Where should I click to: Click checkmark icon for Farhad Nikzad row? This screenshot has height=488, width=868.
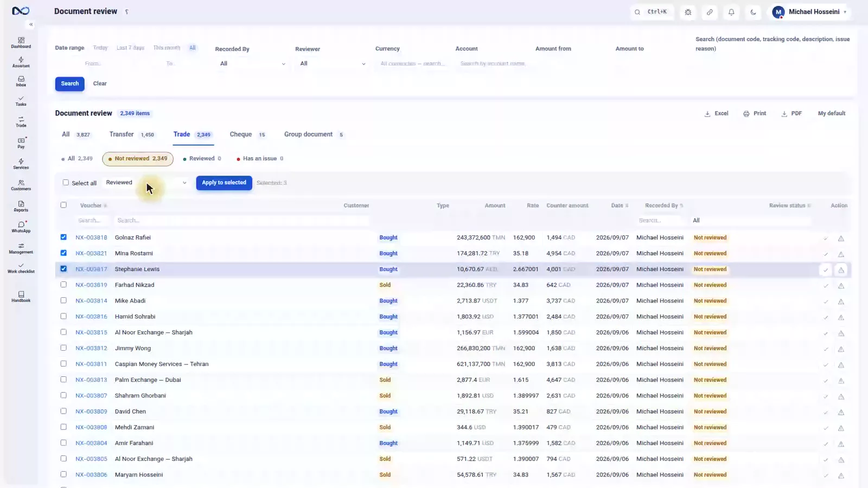826,286
